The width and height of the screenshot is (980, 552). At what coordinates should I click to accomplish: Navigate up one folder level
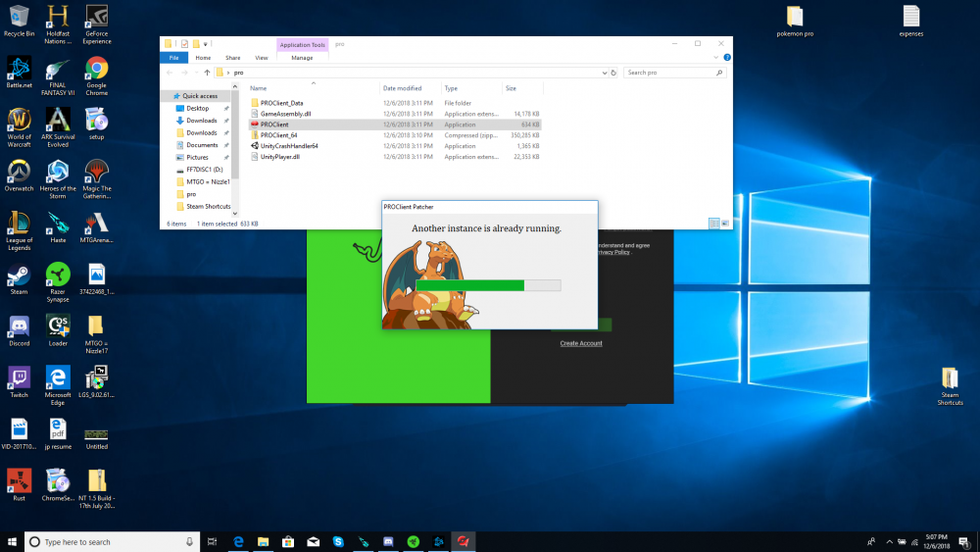point(207,73)
